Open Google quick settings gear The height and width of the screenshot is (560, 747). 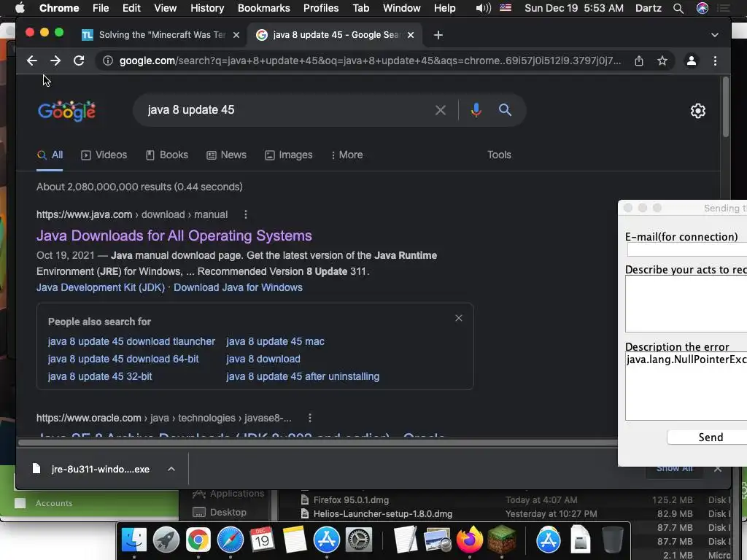(x=698, y=111)
